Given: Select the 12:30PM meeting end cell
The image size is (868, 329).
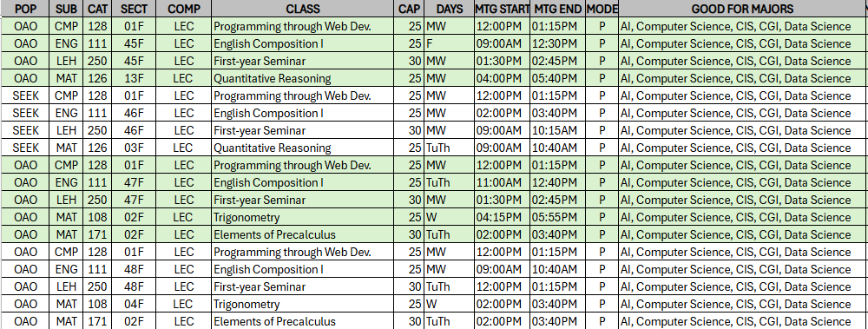Looking at the screenshot, I should click(x=558, y=43).
